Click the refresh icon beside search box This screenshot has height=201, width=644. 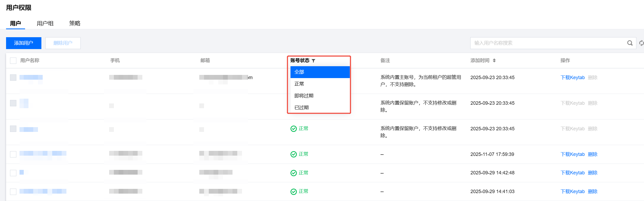coord(641,43)
